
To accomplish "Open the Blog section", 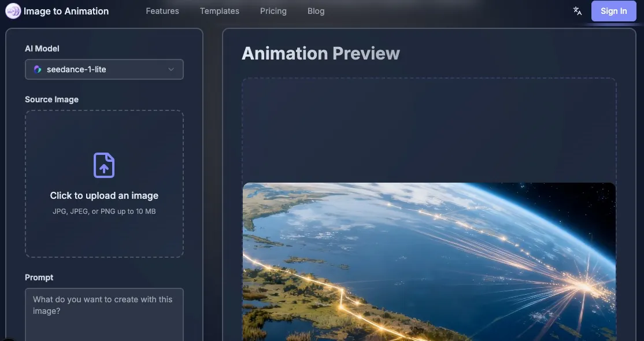I will point(316,10).
